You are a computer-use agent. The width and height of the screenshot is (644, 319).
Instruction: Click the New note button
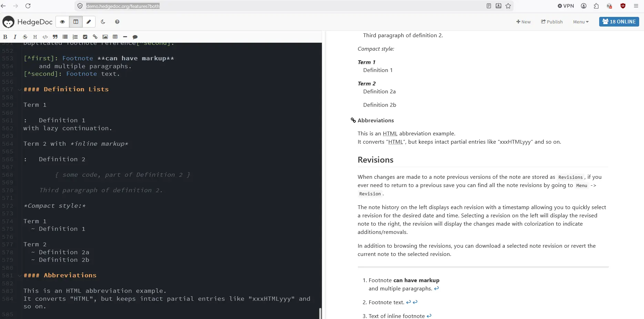pos(523,22)
